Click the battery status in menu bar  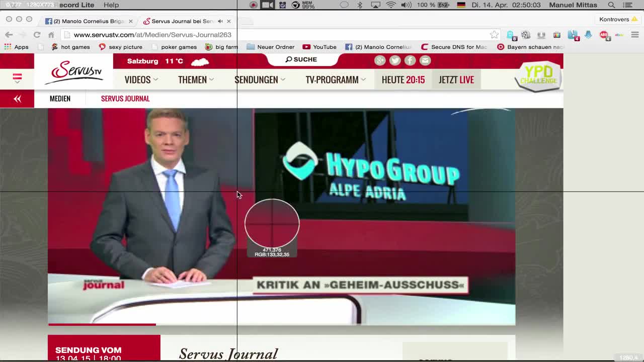point(433,5)
